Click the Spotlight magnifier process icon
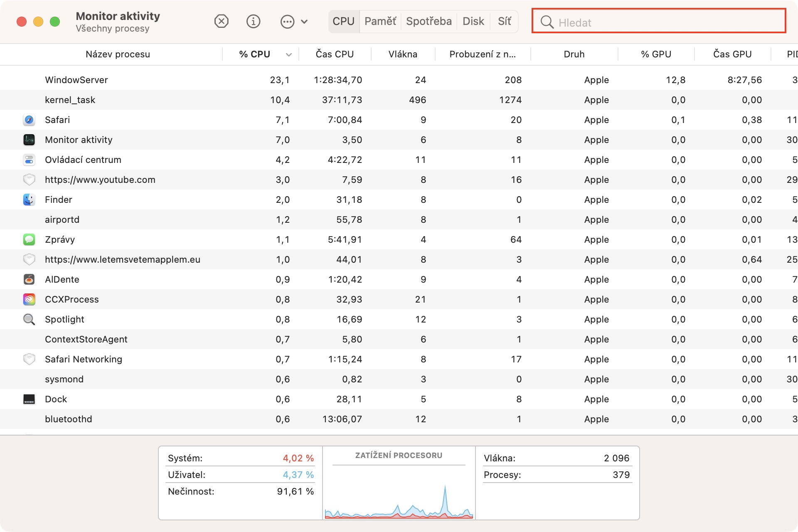Image resolution: width=798 pixels, height=532 pixels. pyautogui.click(x=29, y=320)
